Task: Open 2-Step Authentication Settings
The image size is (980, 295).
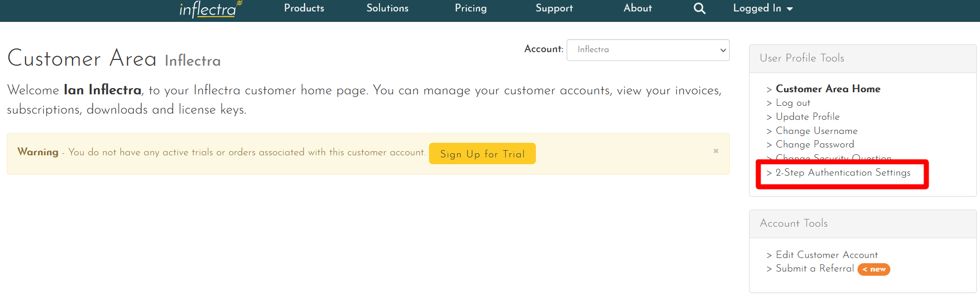Action: pos(843,173)
